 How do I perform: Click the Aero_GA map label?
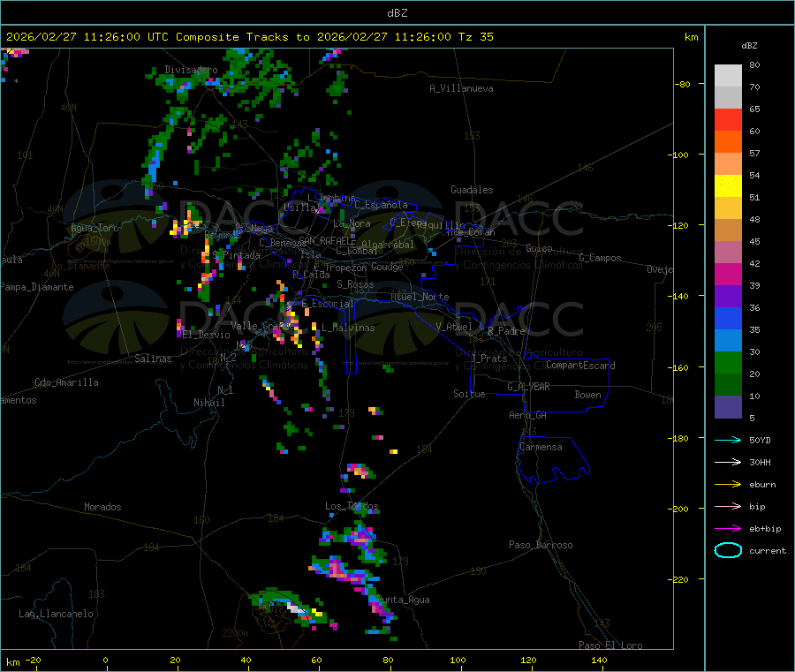528,415
